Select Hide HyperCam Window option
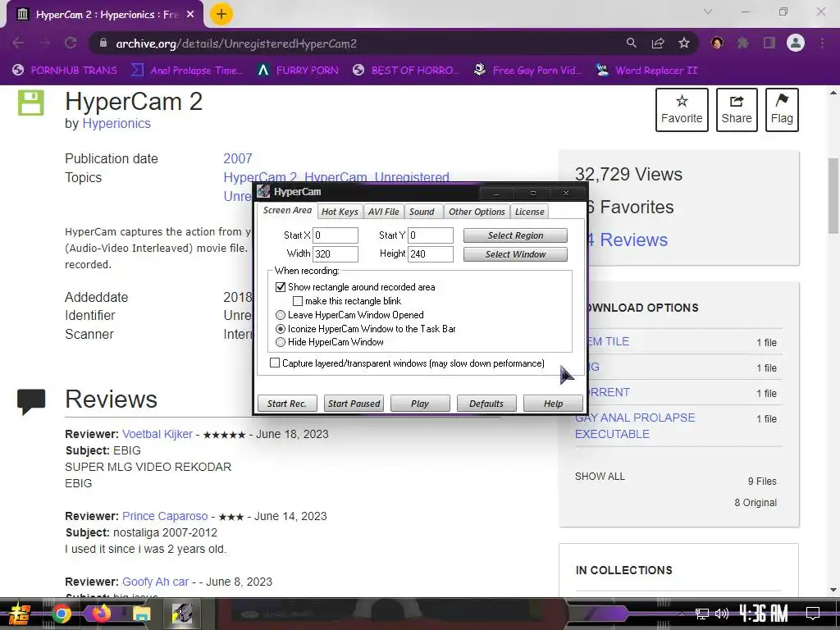 click(x=281, y=342)
